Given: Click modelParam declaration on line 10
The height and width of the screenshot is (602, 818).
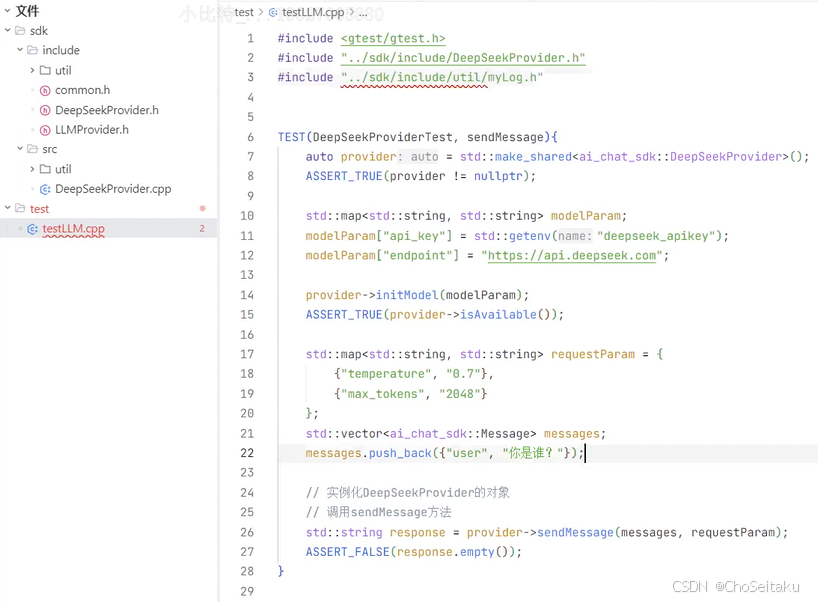Looking at the screenshot, I should click(585, 216).
